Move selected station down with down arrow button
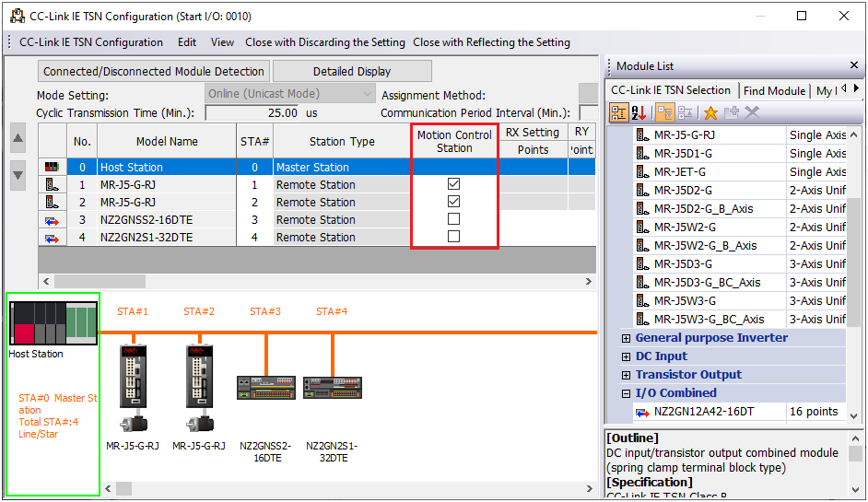Screen dimensions: 868x502 18,175
